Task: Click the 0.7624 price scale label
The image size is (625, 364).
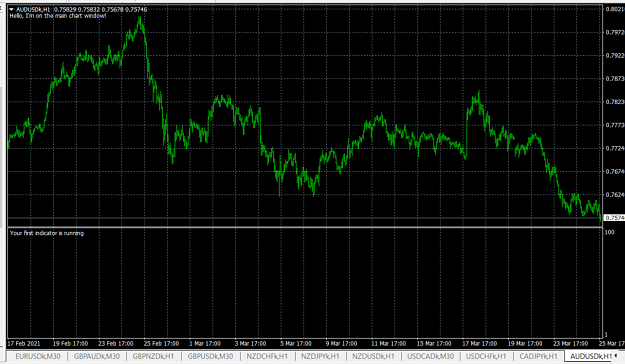Action: click(x=615, y=195)
